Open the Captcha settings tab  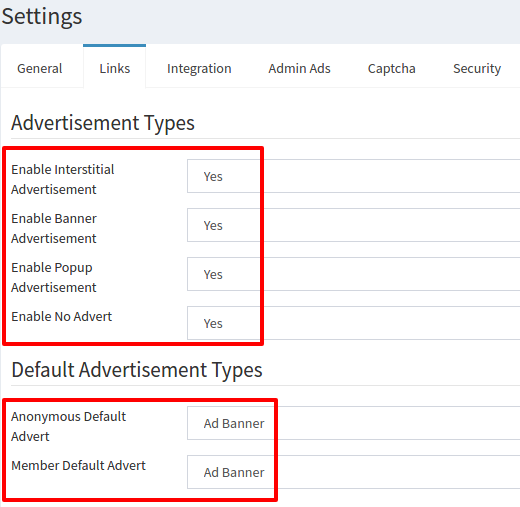pos(391,69)
